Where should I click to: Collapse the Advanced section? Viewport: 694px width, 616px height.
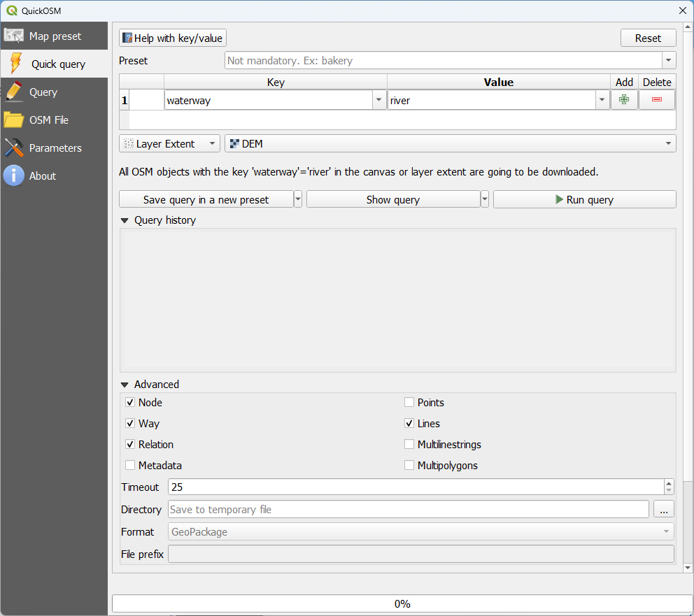tap(125, 384)
